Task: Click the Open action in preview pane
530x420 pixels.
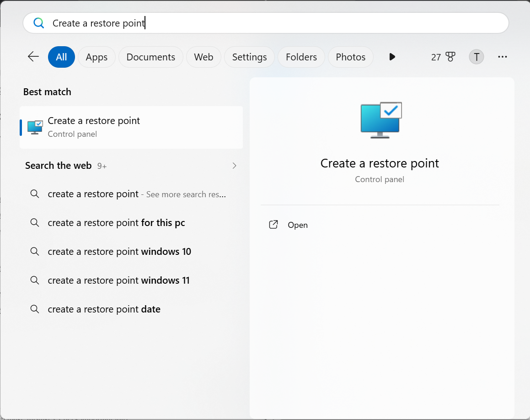Action: point(297,225)
